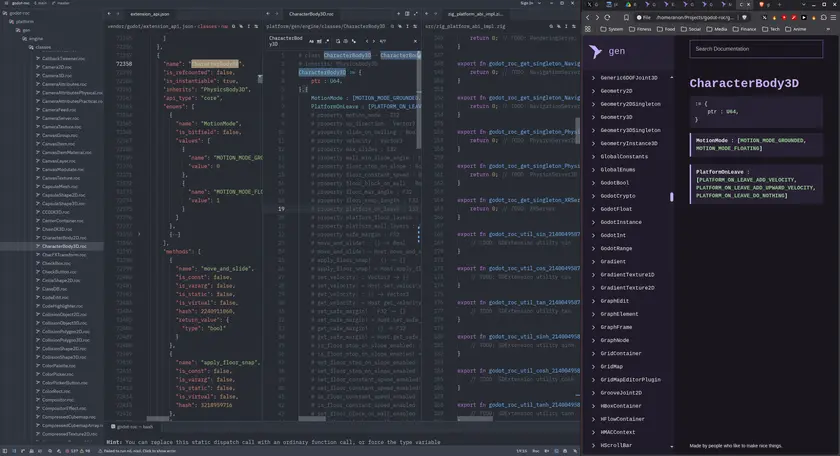Open CheckBox.roc in the project tree
The height and width of the screenshot is (456, 840).
[56, 263]
